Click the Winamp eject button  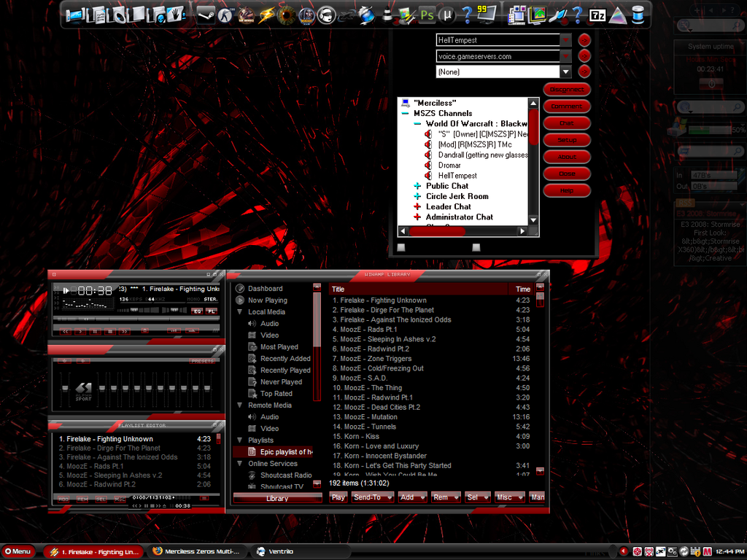(145, 330)
